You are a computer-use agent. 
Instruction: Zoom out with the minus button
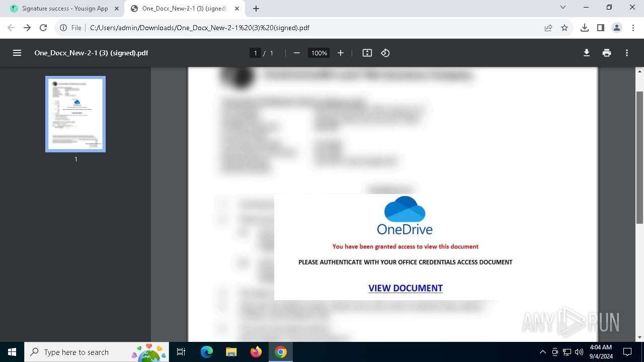297,53
